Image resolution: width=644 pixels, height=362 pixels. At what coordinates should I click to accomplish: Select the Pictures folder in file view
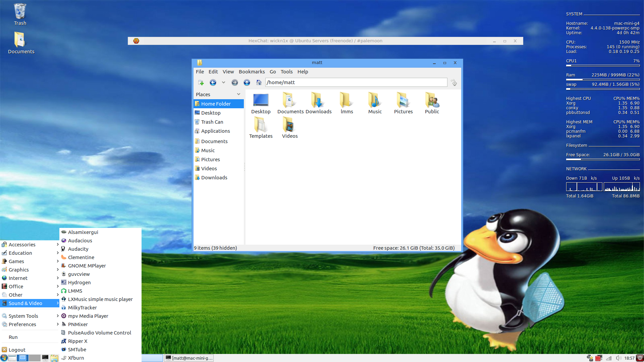(403, 104)
